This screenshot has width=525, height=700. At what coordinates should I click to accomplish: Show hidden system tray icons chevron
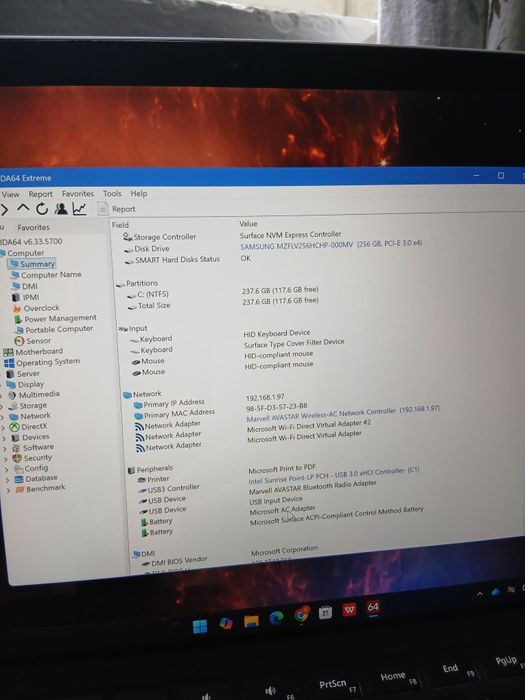click(480, 594)
